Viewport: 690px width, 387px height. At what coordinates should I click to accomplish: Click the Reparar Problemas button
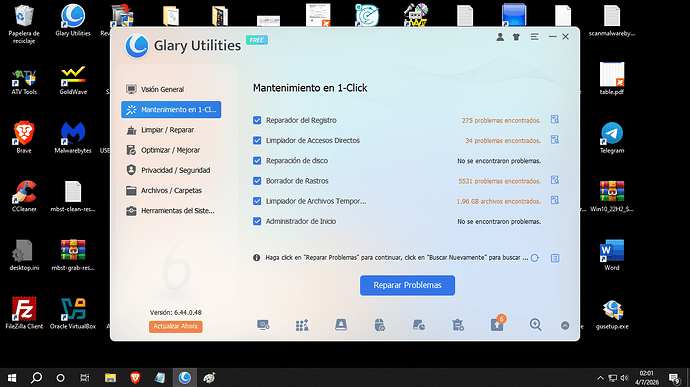coord(407,285)
